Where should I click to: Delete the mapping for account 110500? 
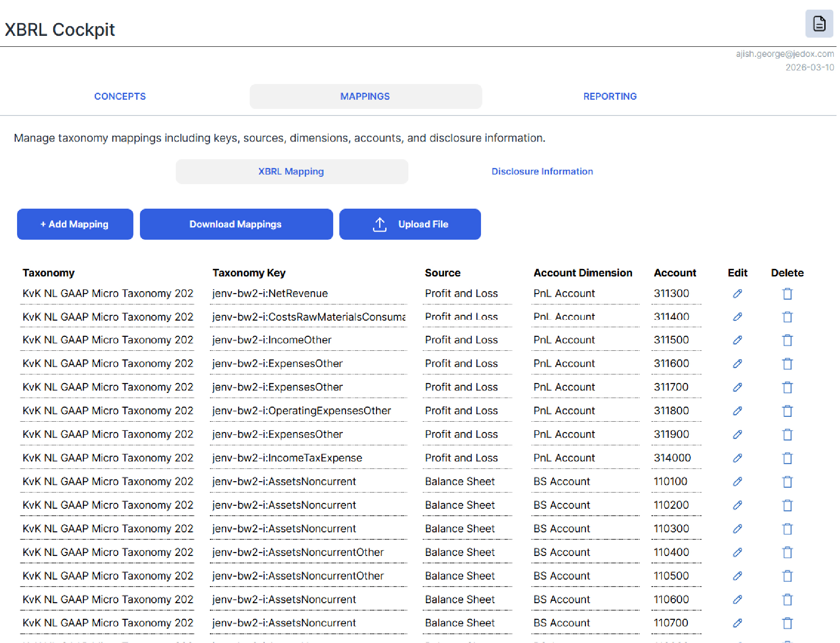point(787,576)
